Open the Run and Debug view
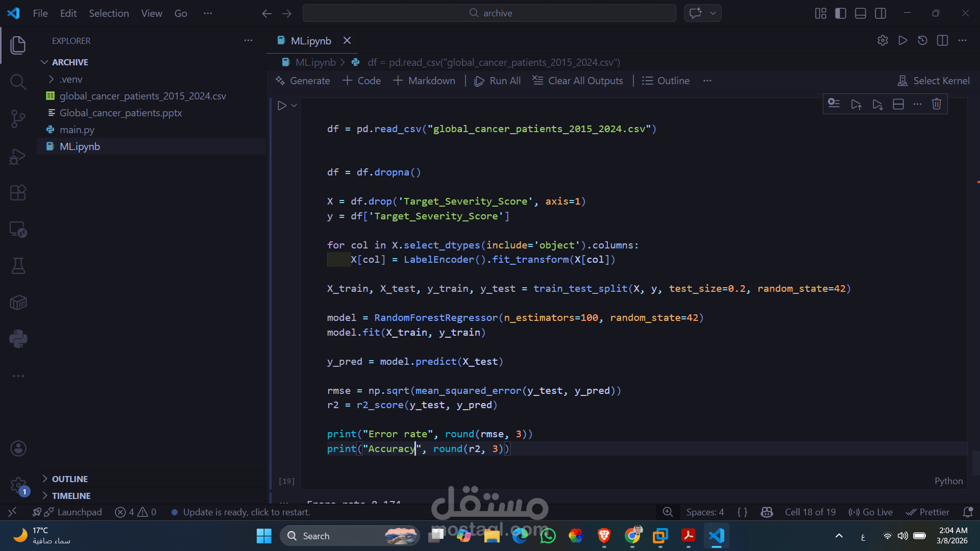This screenshot has height=551, width=980. click(18, 156)
